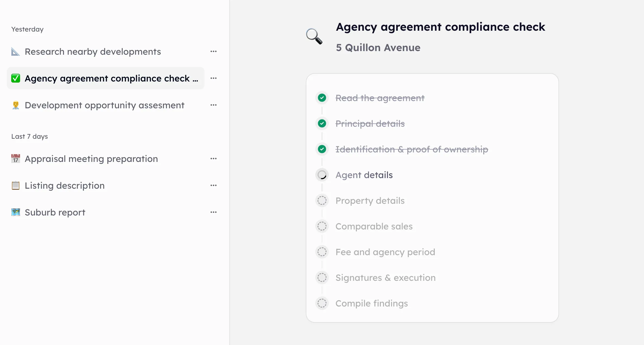This screenshot has height=345, width=644.
Task: Click pending circle for Fee and agency period
Action: coord(322,252)
